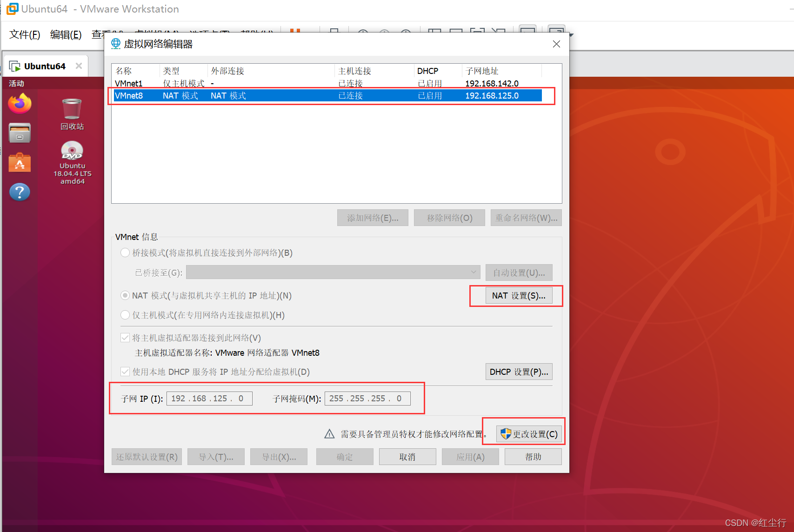Click the VMware Workstation logo in title bar

(13, 9)
